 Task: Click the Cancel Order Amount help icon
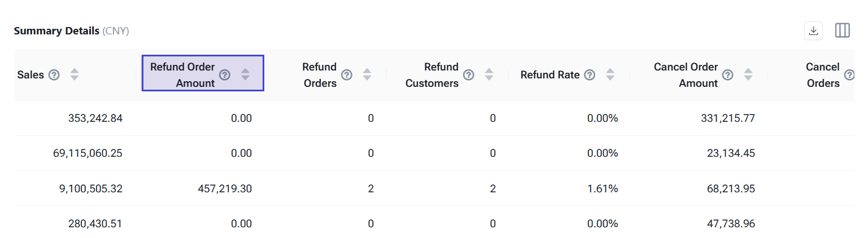728,74
